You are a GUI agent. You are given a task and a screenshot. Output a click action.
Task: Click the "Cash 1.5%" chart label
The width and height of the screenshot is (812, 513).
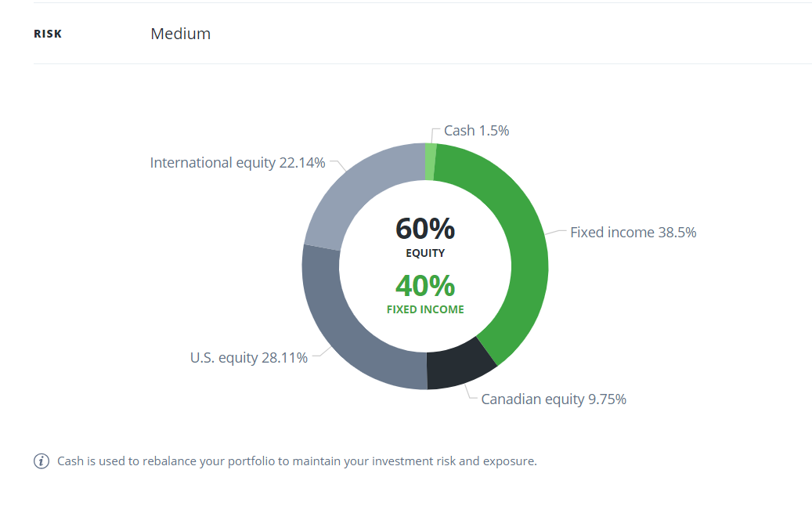(x=476, y=131)
